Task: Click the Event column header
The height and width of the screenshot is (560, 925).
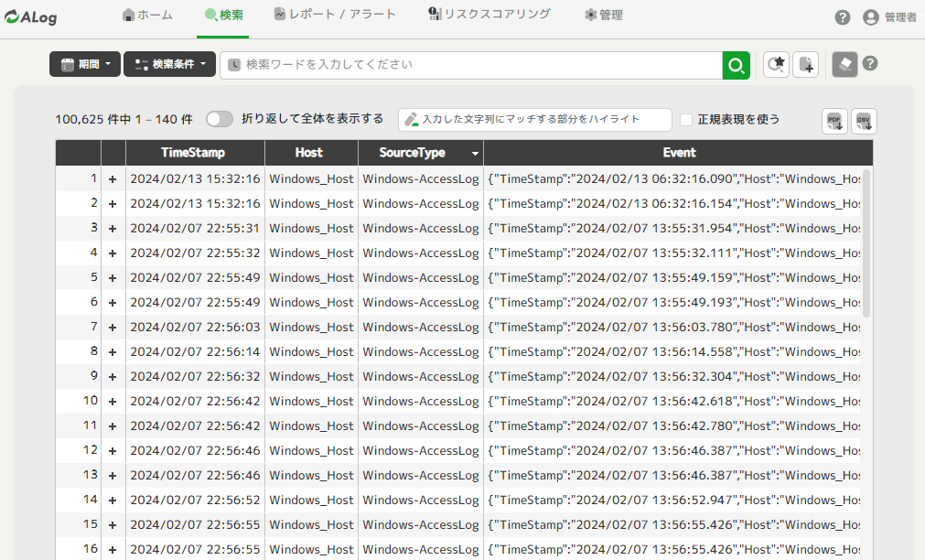Action: (x=678, y=153)
